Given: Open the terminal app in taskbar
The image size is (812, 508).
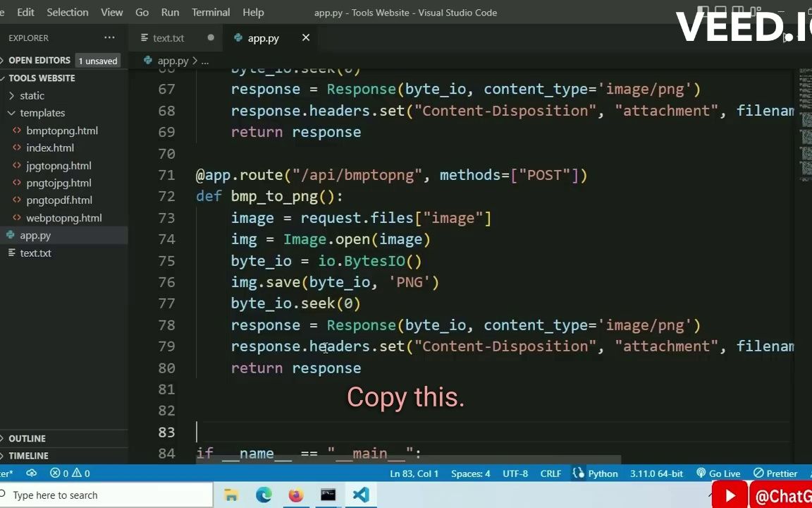Looking at the screenshot, I should click(328, 495).
